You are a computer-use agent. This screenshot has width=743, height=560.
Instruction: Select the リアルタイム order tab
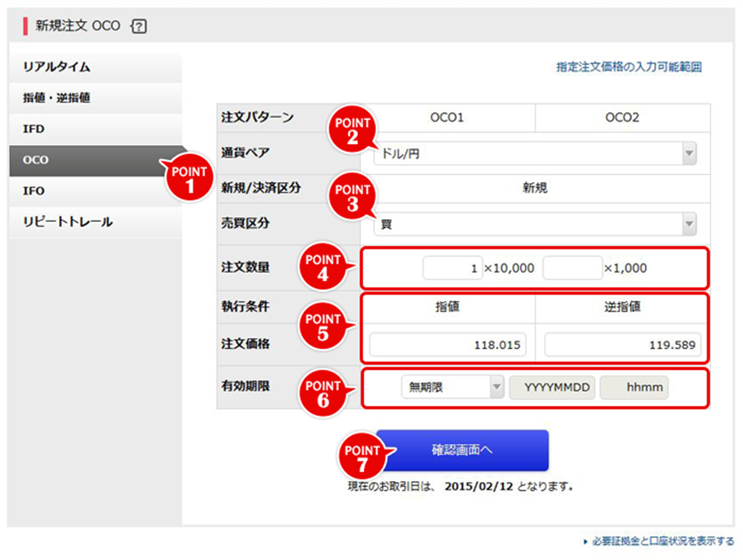pyautogui.click(x=96, y=67)
